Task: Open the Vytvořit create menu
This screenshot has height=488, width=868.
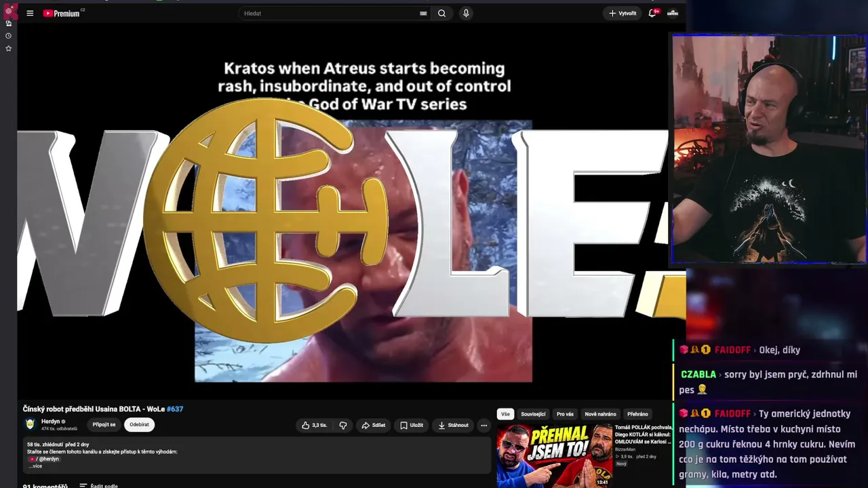Action: [x=623, y=13]
